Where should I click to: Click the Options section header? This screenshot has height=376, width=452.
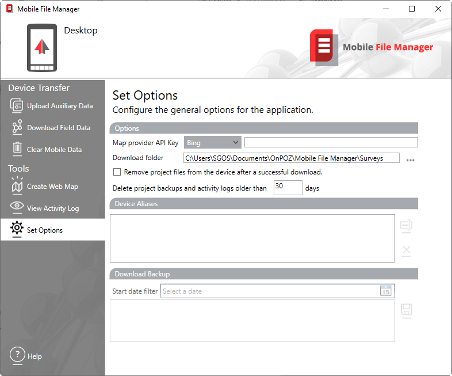tap(264, 128)
